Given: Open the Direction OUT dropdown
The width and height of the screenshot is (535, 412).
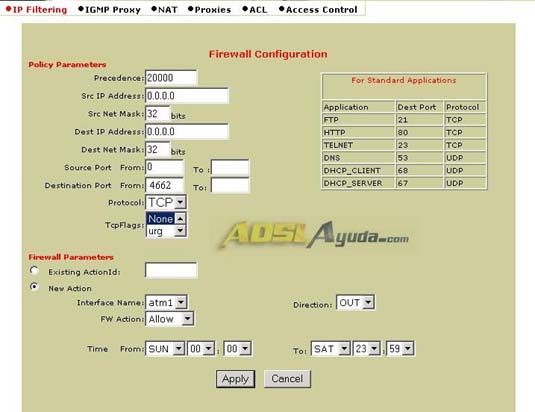Looking at the screenshot, I should pyautogui.click(x=356, y=302).
